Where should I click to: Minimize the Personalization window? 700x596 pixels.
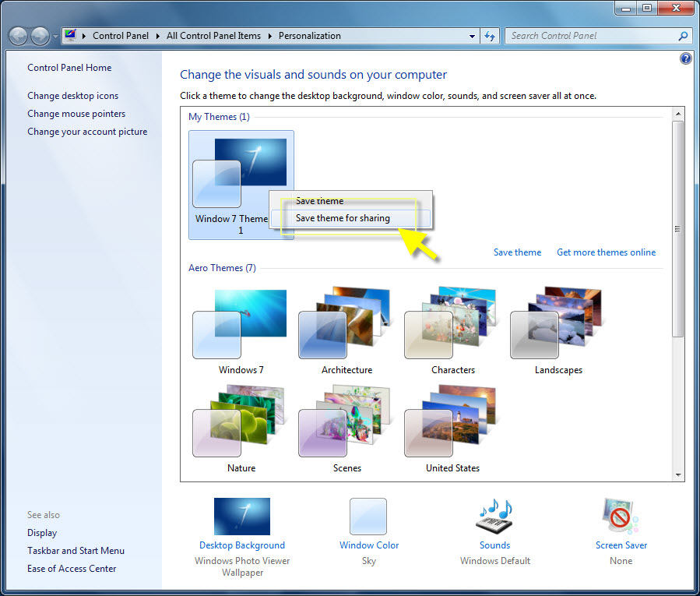point(626,8)
